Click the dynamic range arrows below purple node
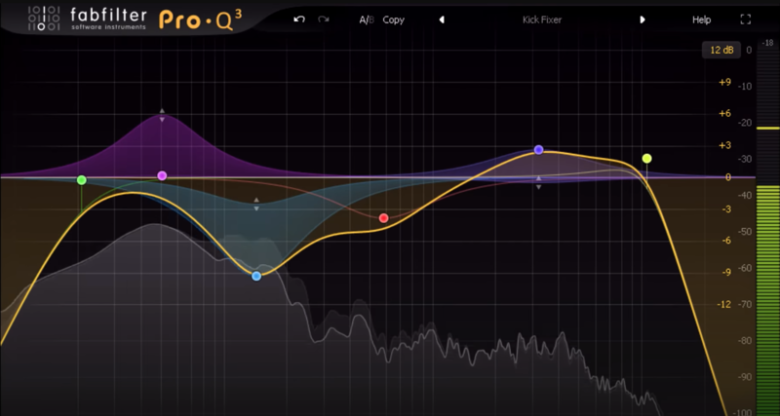The width and height of the screenshot is (780, 416). pyautogui.click(x=539, y=183)
